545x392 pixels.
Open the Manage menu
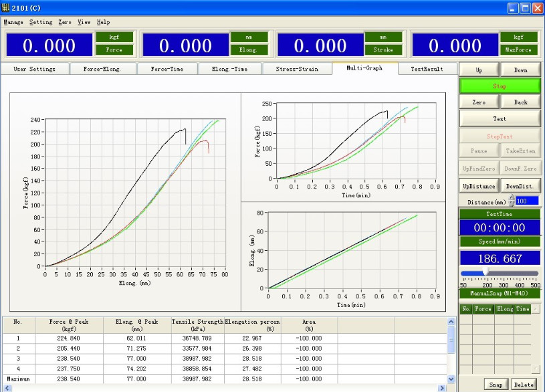coord(13,22)
